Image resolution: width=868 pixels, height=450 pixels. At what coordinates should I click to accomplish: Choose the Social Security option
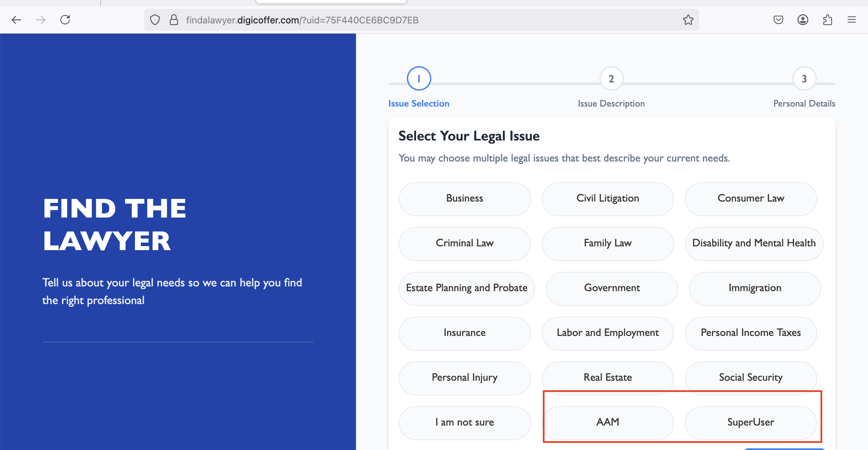751,378
